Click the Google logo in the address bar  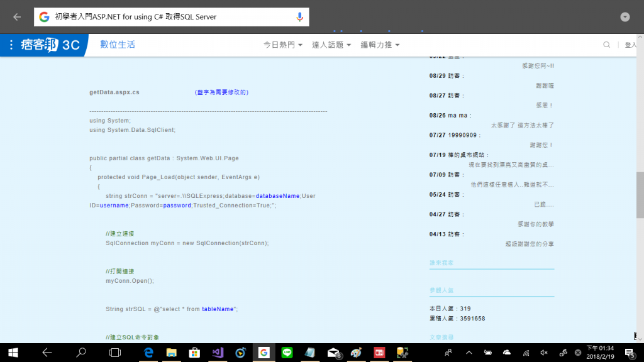pyautogui.click(x=44, y=17)
